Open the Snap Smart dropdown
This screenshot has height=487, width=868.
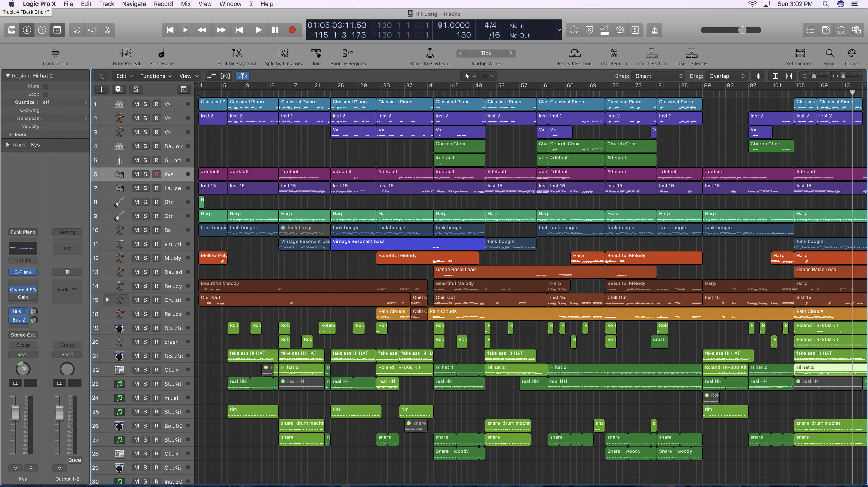[658, 76]
